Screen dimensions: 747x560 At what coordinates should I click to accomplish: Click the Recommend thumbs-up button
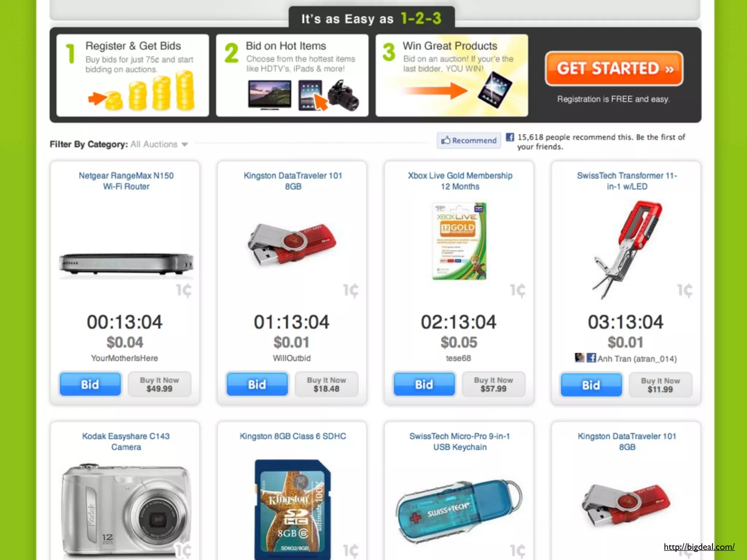pos(469,140)
